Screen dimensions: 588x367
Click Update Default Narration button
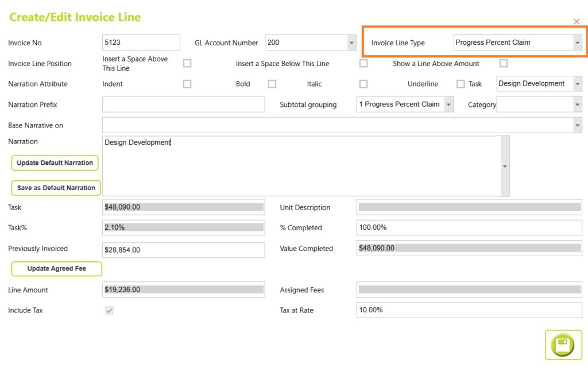[x=55, y=163]
